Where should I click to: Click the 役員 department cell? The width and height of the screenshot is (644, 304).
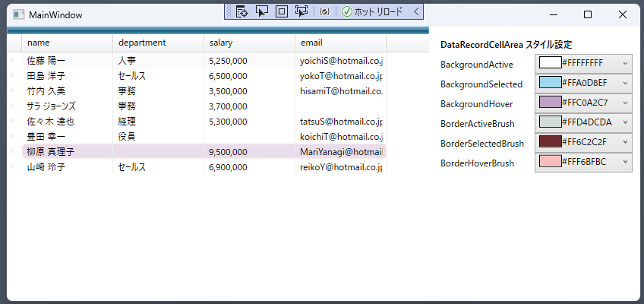[159, 137]
